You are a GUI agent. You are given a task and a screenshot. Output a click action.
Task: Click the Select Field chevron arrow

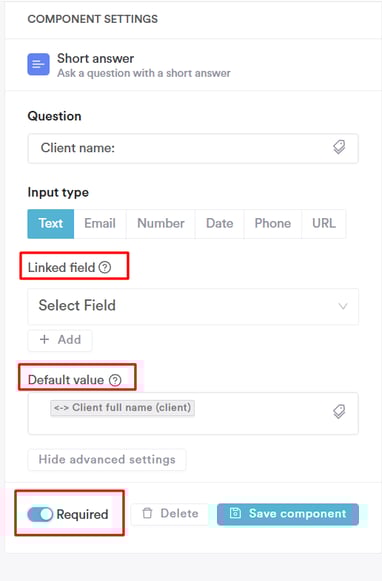343,306
